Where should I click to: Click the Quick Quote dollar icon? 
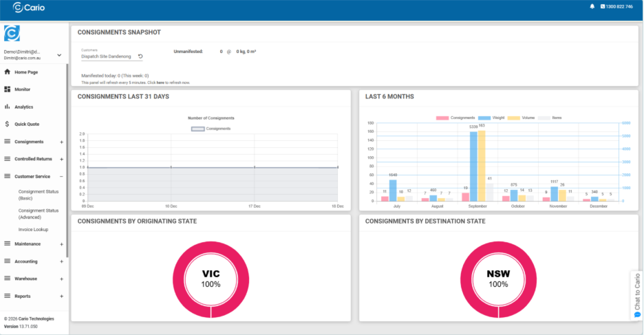(8, 125)
